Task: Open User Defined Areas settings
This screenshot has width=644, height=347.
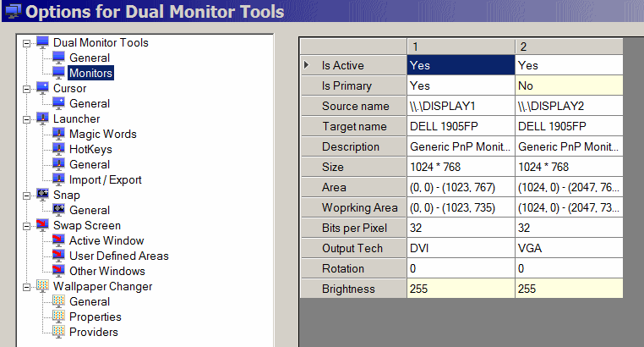Action: tap(118, 256)
